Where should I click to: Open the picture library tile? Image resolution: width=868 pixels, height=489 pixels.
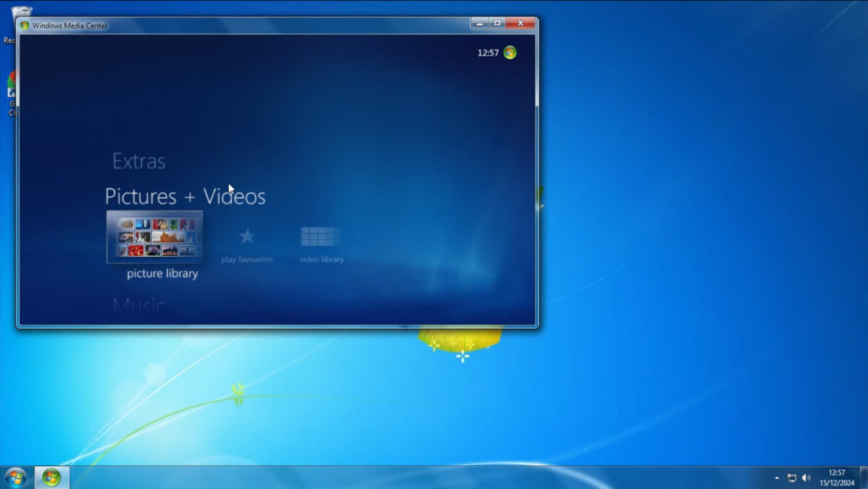pos(154,239)
